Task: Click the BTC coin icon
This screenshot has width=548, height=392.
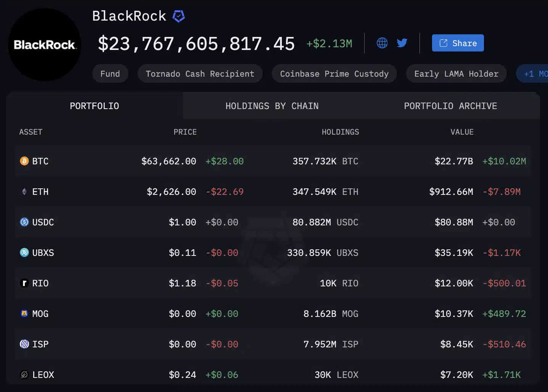Action: [x=24, y=161]
